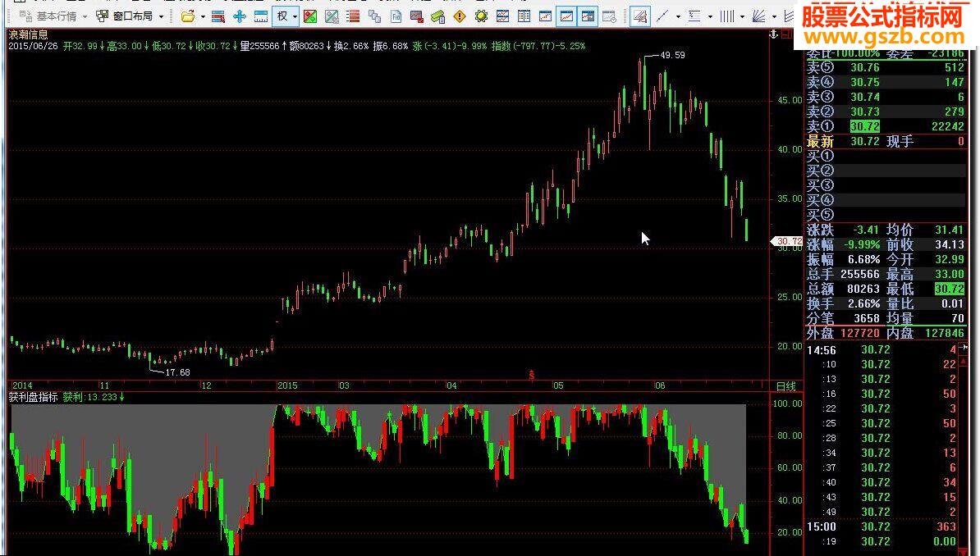
Task: Click the red $ marker on timeline
Action: pyautogui.click(x=532, y=376)
